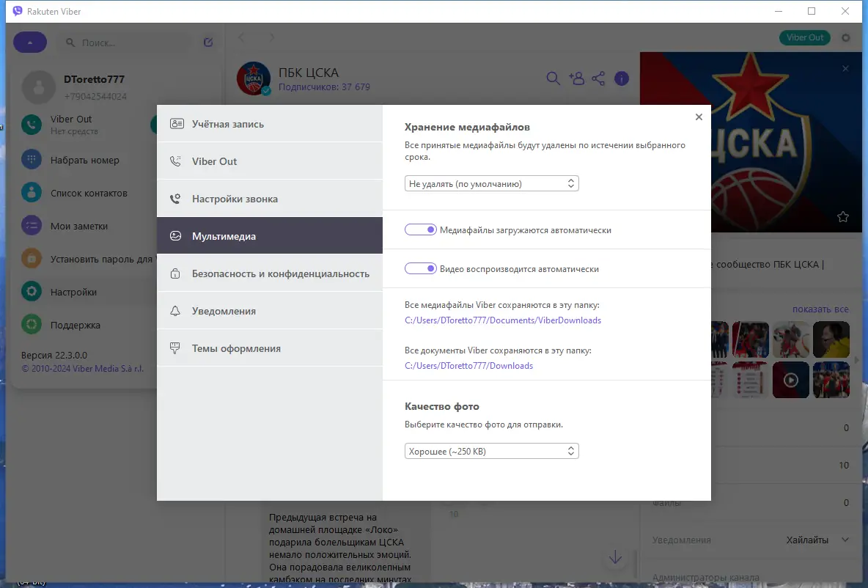Screen dimensions: 868x588
Task: Star the ЦСКА channel photo
Action: 843,217
